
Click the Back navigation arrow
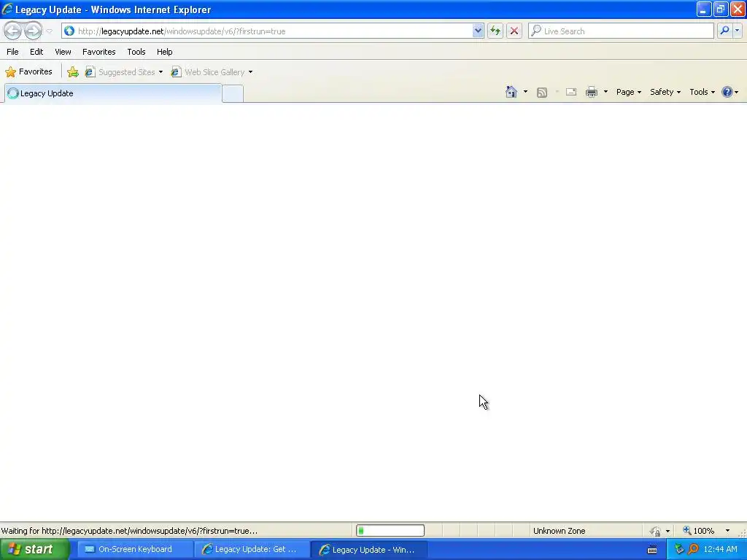click(13, 31)
